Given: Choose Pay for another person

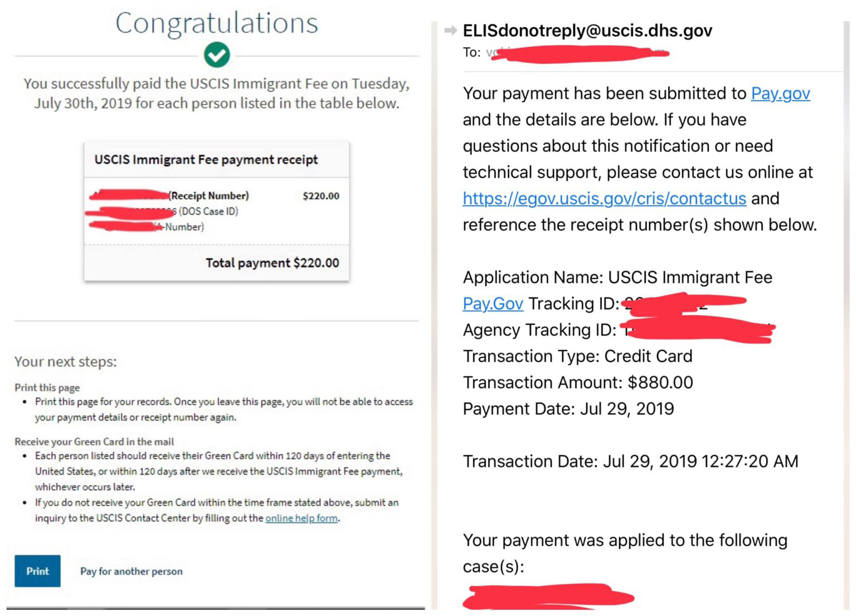Looking at the screenshot, I should (131, 571).
